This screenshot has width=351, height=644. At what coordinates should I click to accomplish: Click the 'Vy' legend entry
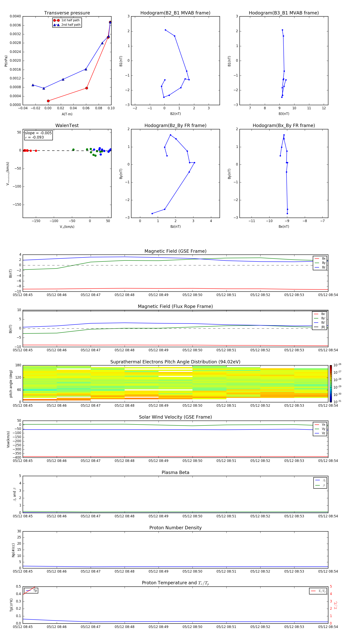(320, 429)
